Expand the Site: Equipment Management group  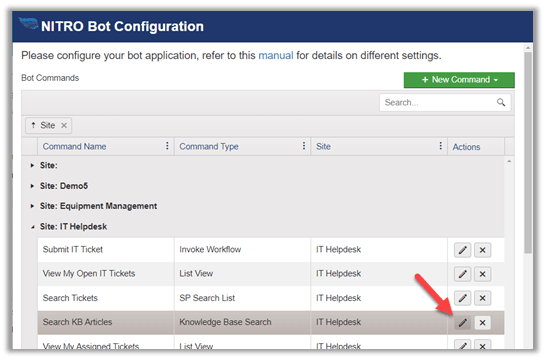point(32,206)
